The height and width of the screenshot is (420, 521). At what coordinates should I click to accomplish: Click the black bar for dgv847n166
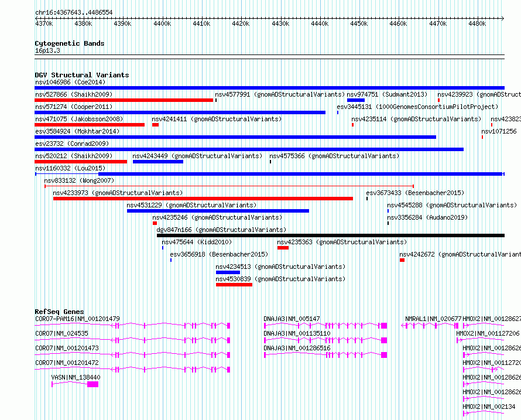click(331, 235)
